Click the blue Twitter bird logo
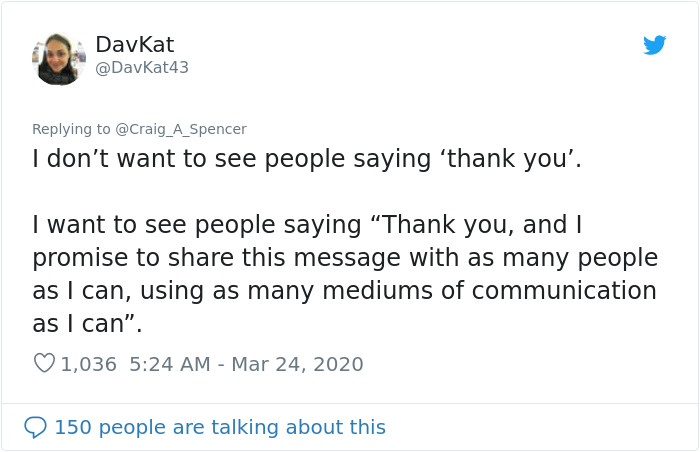The width and height of the screenshot is (700, 452). [654, 45]
